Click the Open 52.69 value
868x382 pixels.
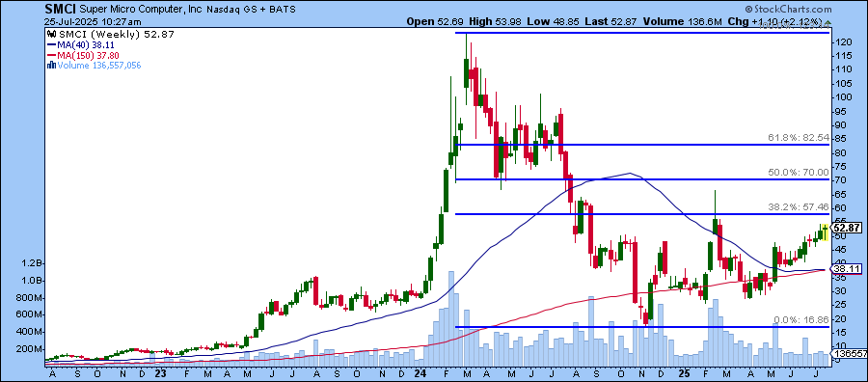pyautogui.click(x=435, y=22)
